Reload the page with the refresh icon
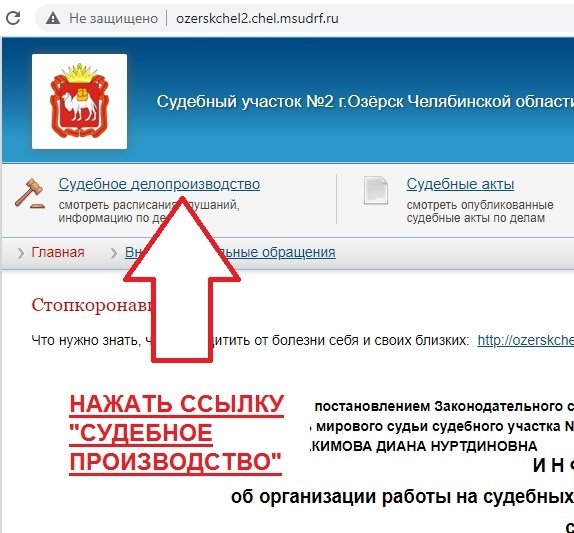The height and width of the screenshot is (533, 574). (13, 18)
